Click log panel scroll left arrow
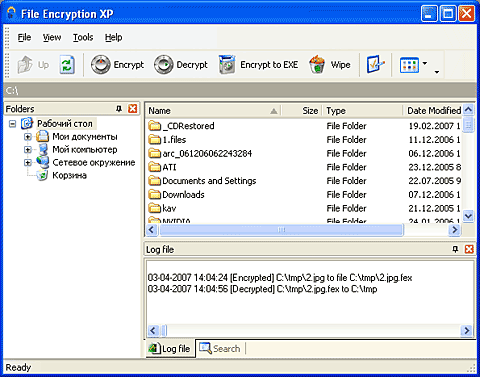This screenshot has width=480, height=377. click(x=153, y=331)
